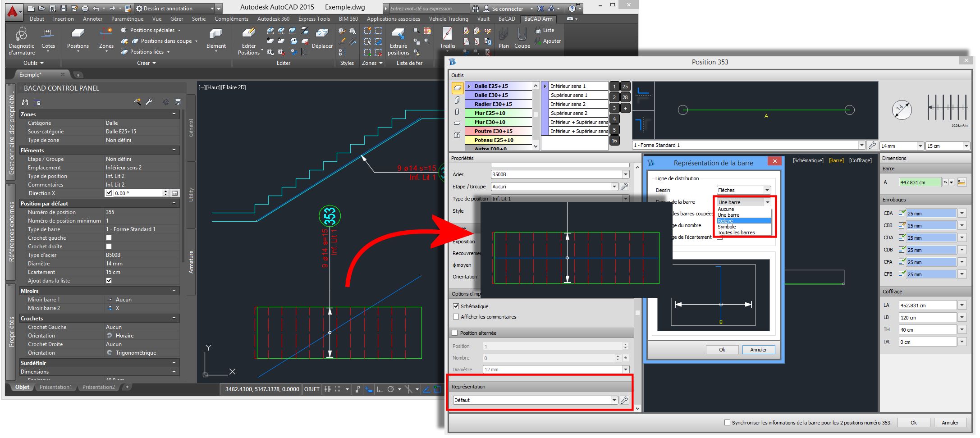Click the number 25 layer button
Viewport: 980px width, 438px height.
click(625, 87)
